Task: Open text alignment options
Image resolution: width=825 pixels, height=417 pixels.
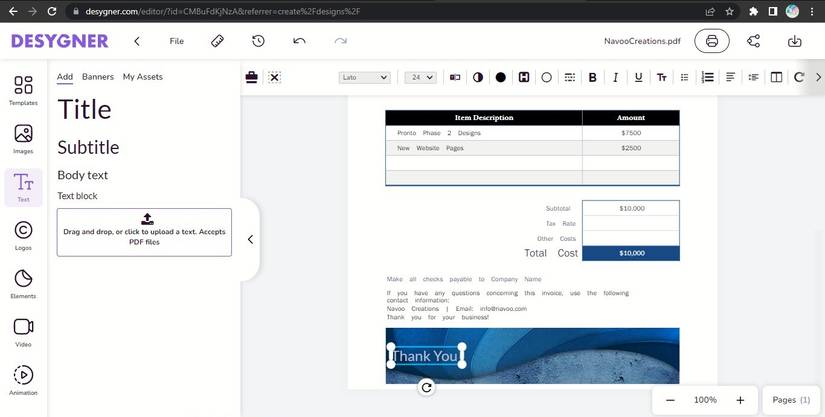Action: pos(730,77)
